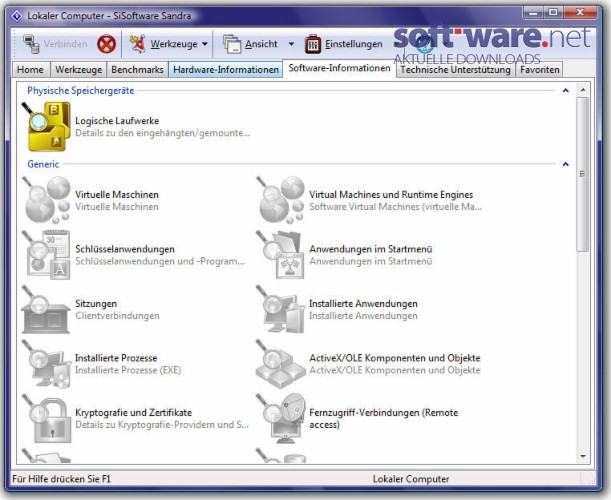The width and height of the screenshot is (611, 500).
Task: Open the ActiveX/OLE Komponenten cubes icon
Action: [x=280, y=364]
